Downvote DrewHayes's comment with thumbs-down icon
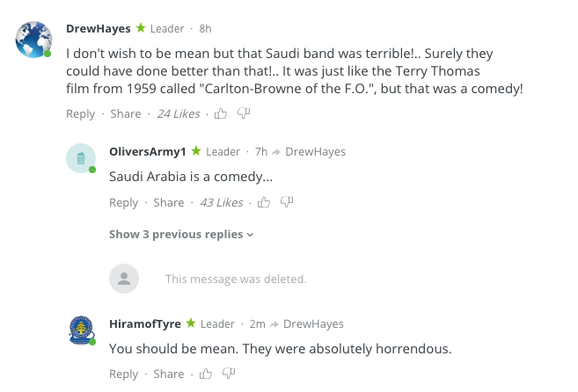Screen dimensions: 578x392 coord(244,113)
